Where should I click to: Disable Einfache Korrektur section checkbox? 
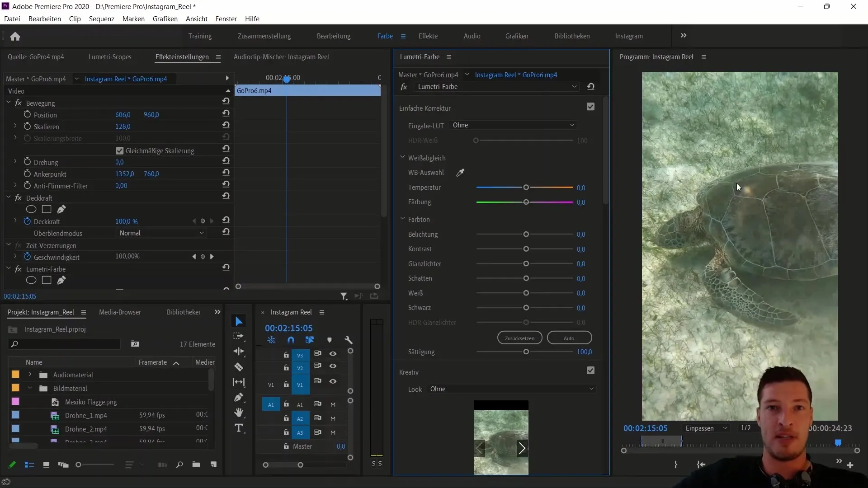point(590,107)
